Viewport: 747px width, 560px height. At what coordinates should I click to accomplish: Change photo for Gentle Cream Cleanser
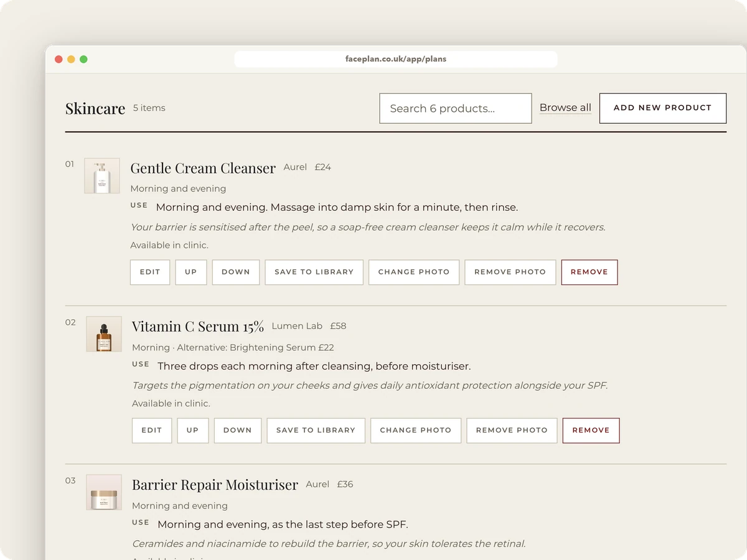coord(414,272)
